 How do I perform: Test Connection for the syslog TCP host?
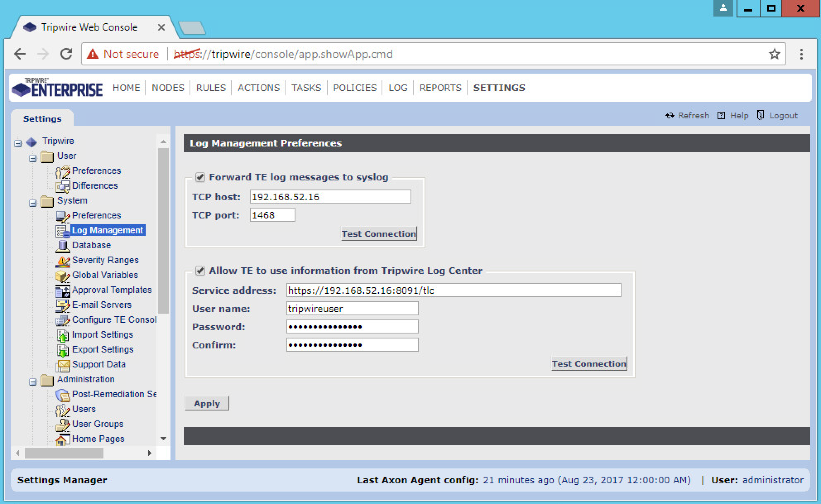(x=379, y=234)
